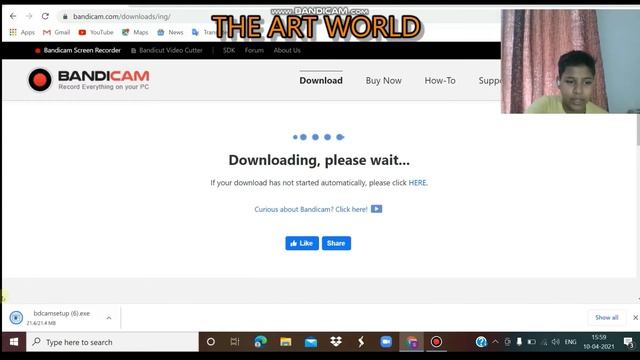
Task: Open Task View icon
Action: pos(235,342)
